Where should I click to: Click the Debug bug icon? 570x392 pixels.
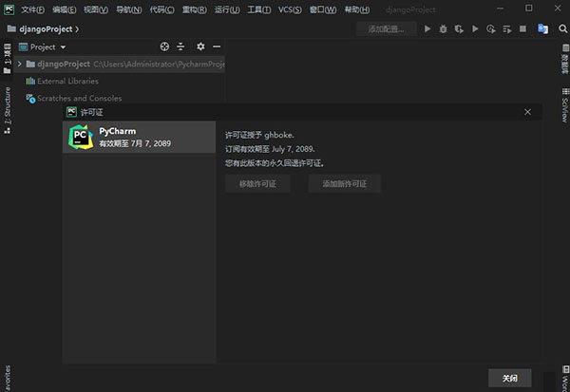tap(443, 28)
